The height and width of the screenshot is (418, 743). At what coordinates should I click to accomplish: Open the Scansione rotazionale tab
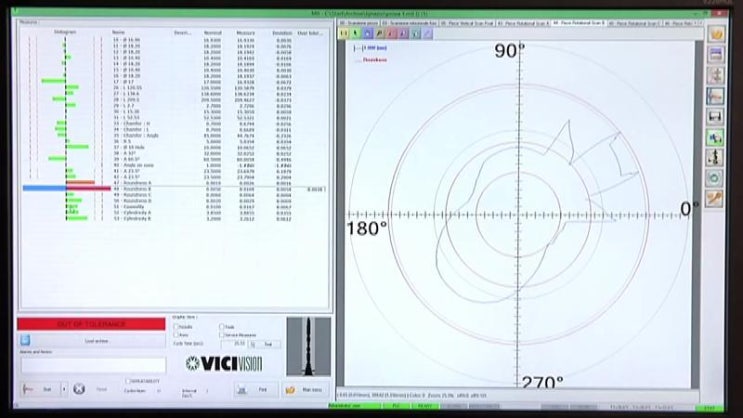point(409,23)
